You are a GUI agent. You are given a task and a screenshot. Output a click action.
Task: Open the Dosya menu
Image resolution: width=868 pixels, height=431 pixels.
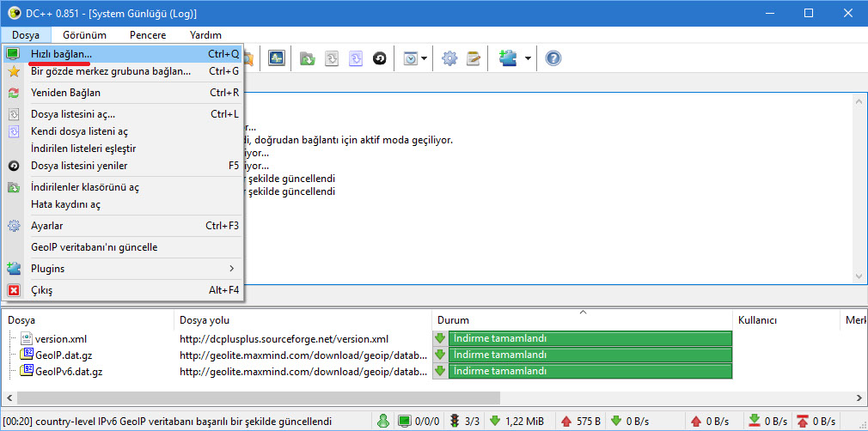pyautogui.click(x=26, y=35)
